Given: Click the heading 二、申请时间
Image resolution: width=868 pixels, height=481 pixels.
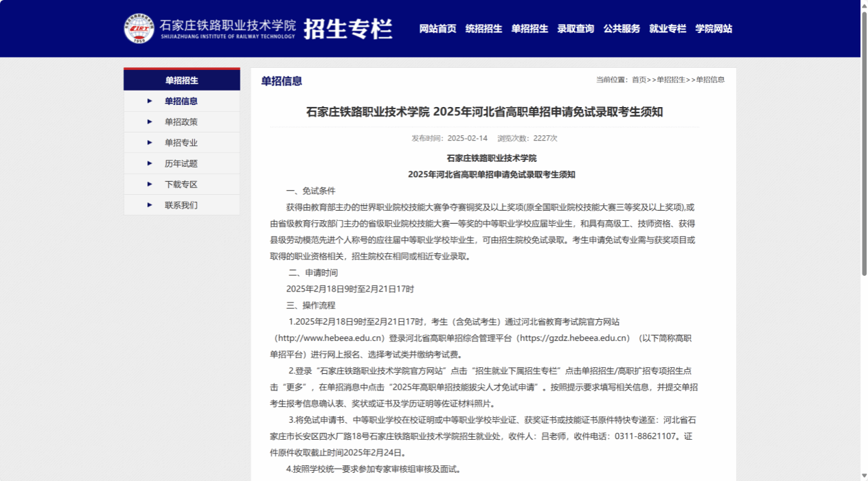Looking at the screenshot, I should (x=313, y=272).
